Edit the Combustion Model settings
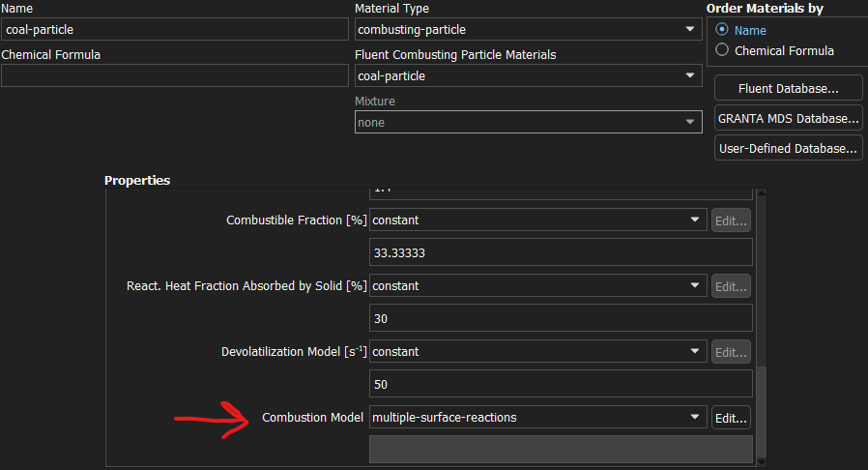 point(731,418)
